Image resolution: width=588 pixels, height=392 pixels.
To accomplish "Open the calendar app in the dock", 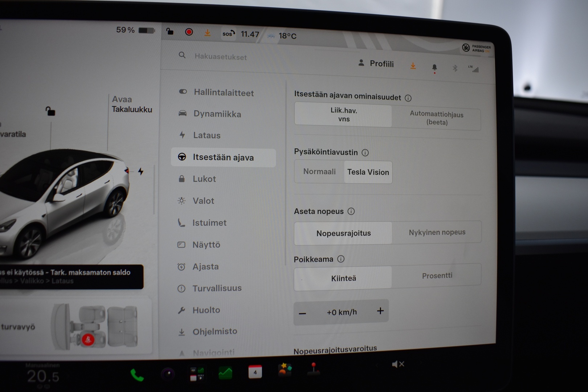I will coord(255,372).
